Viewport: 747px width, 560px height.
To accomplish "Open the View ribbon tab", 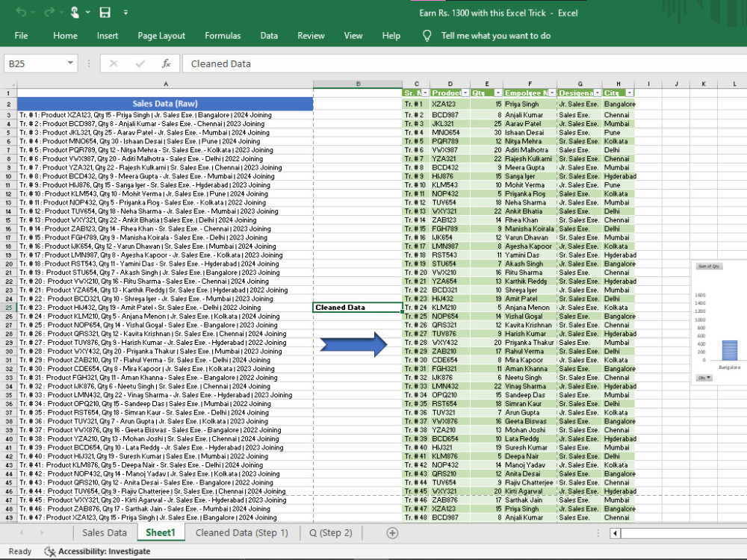I will click(x=353, y=36).
